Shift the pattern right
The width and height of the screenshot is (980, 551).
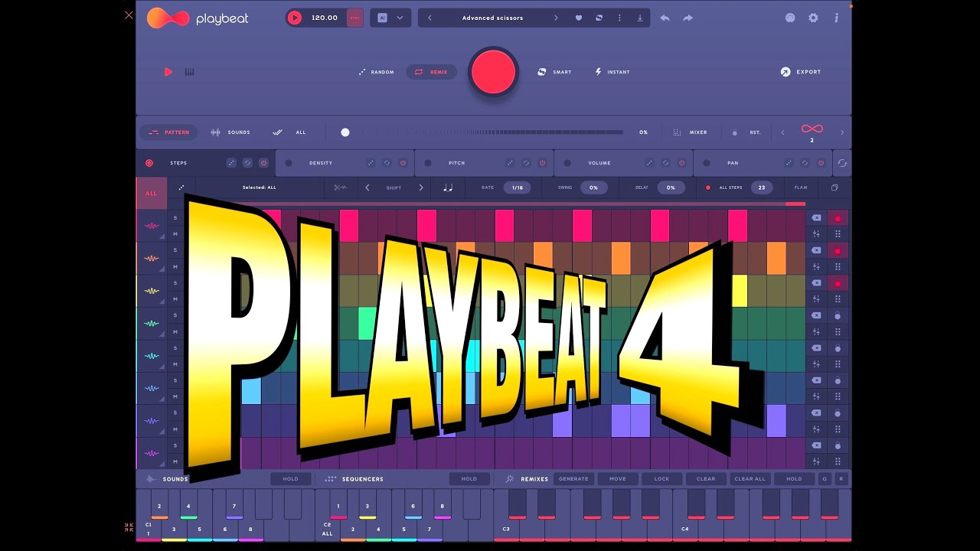point(420,187)
